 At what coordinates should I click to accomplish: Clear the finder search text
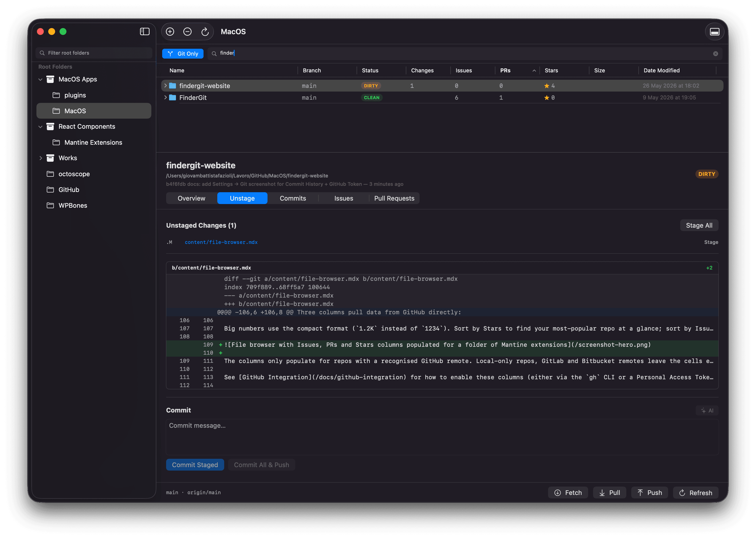[x=715, y=54]
